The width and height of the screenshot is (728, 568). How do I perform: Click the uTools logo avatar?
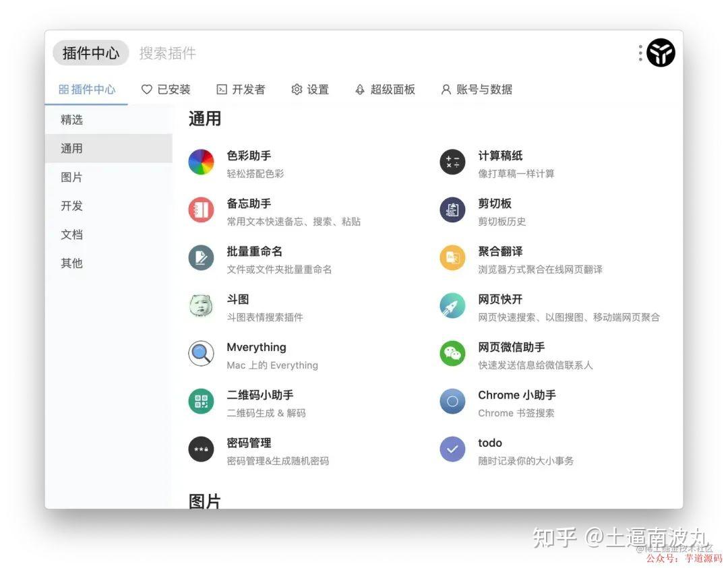(x=661, y=53)
